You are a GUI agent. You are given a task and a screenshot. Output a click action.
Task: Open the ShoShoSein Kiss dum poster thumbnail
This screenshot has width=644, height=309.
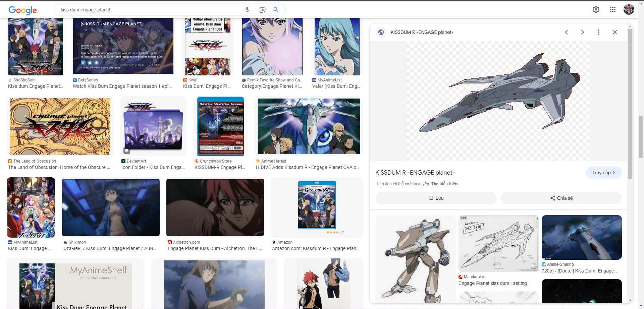(36, 47)
